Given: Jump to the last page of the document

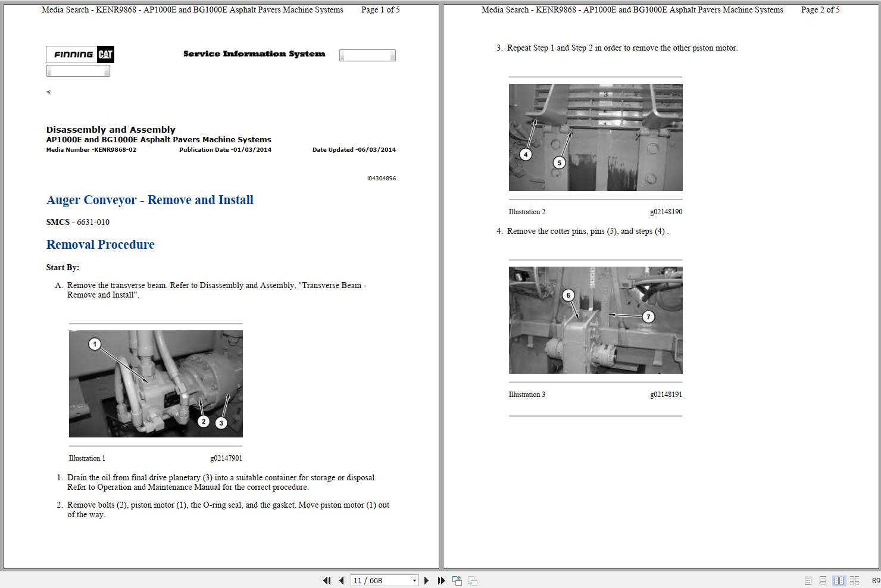Looking at the screenshot, I should (x=440, y=580).
